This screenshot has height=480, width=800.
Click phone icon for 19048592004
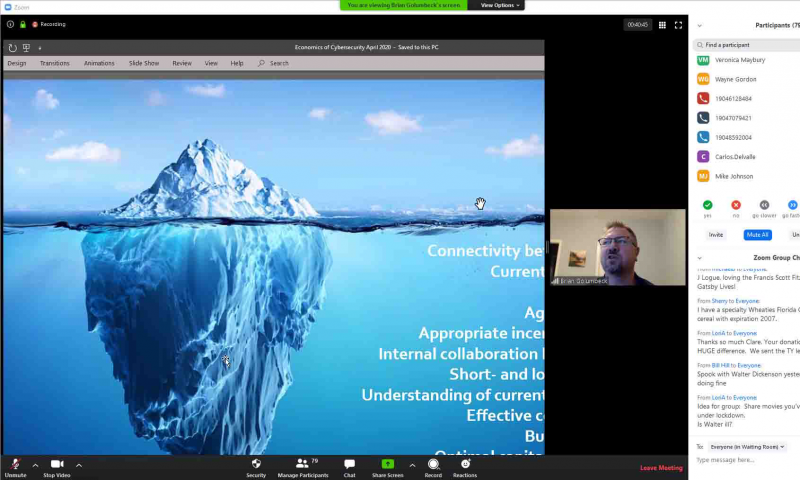(x=703, y=137)
